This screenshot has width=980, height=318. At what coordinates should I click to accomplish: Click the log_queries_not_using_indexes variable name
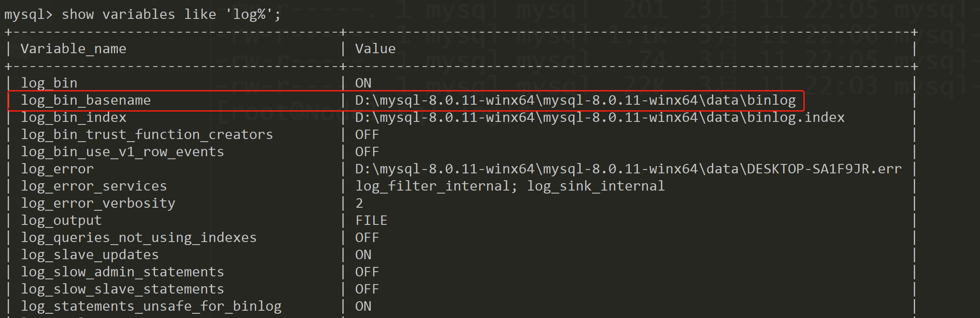139,238
